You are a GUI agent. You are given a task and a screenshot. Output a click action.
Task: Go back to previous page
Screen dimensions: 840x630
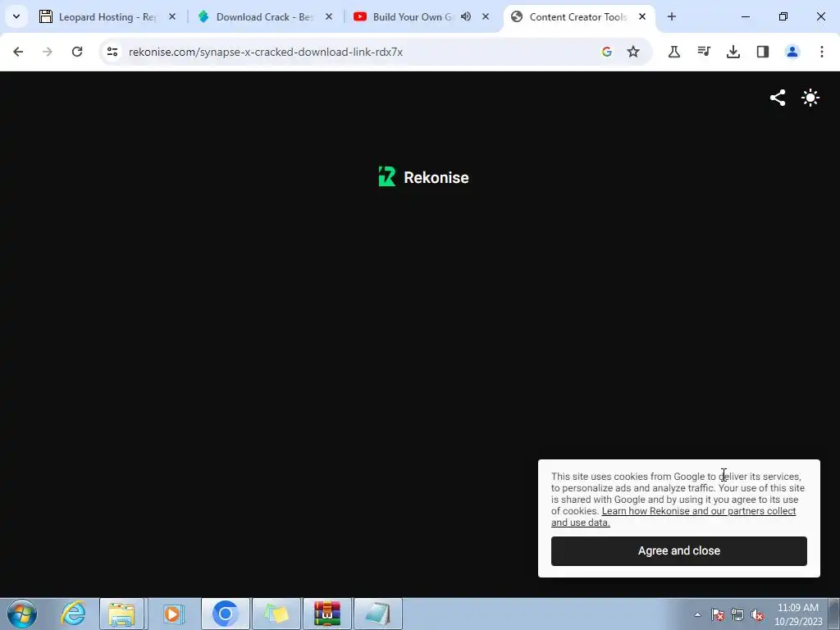18,52
